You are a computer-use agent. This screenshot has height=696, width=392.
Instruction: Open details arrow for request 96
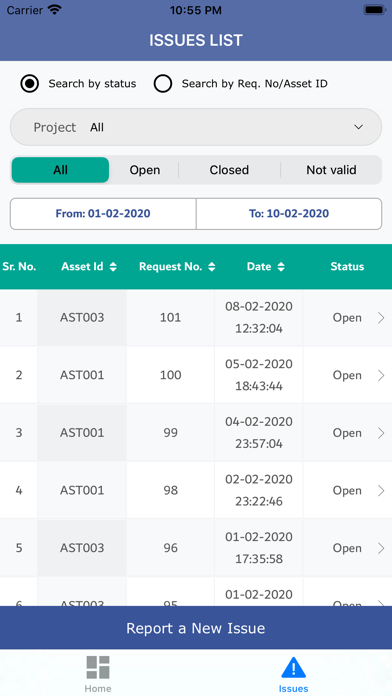381,548
